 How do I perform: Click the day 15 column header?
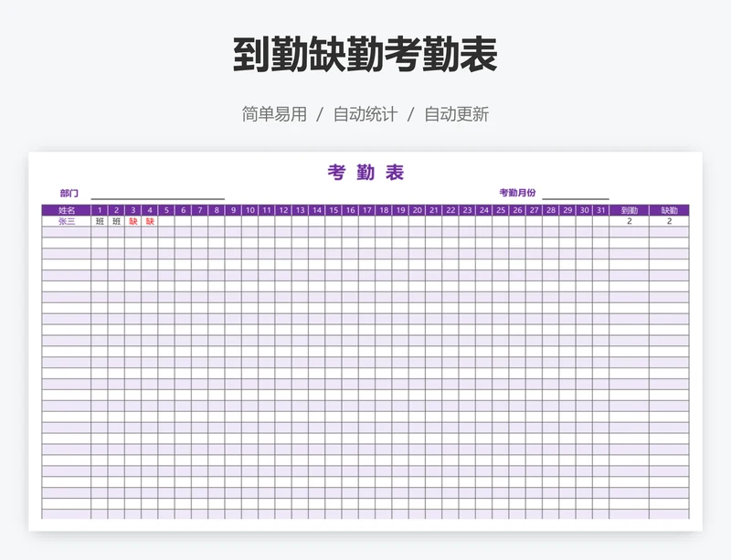point(334,210)
